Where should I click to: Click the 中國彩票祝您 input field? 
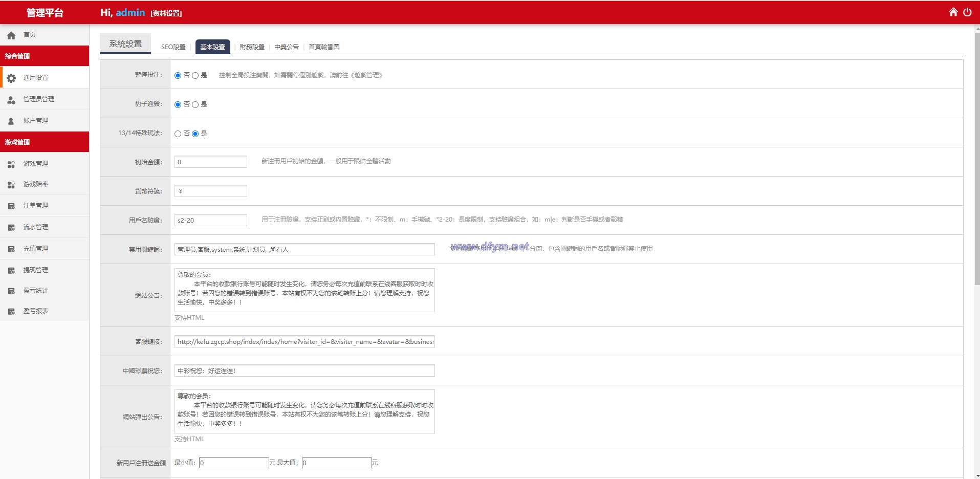pos(304,371)
